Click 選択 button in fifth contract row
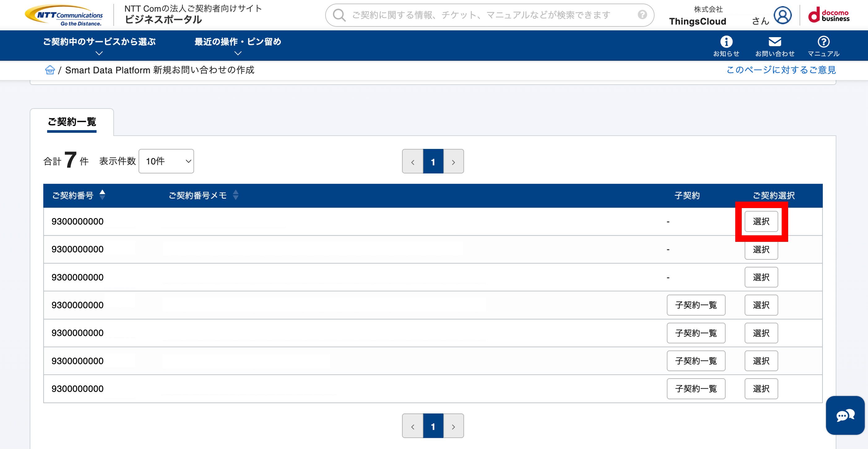The width and height of the screenshot is (868, 449). pyautogui.click(x=761, y=333)
